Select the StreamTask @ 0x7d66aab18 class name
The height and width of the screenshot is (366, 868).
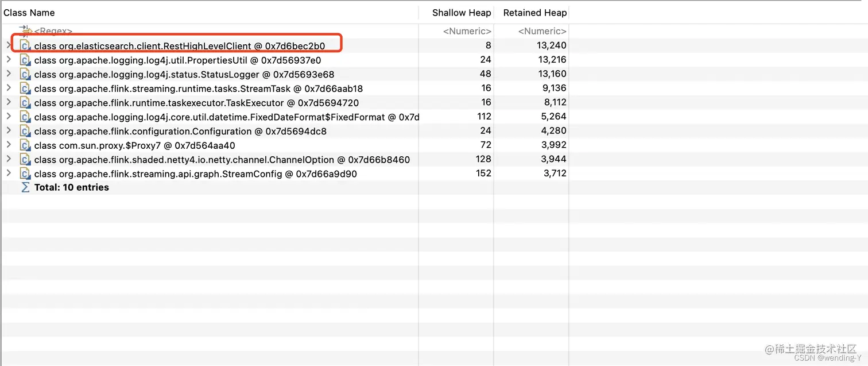tap(199, 88)
